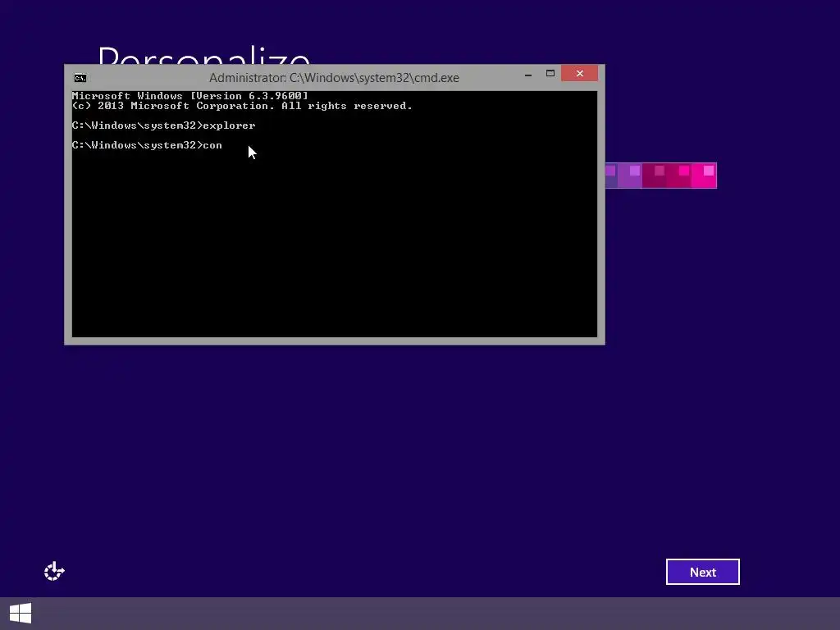Image resolution: width=840 pixels, height=630 pixels.
Task: Open the Windows Start button on taskbar
Action: 21,614
